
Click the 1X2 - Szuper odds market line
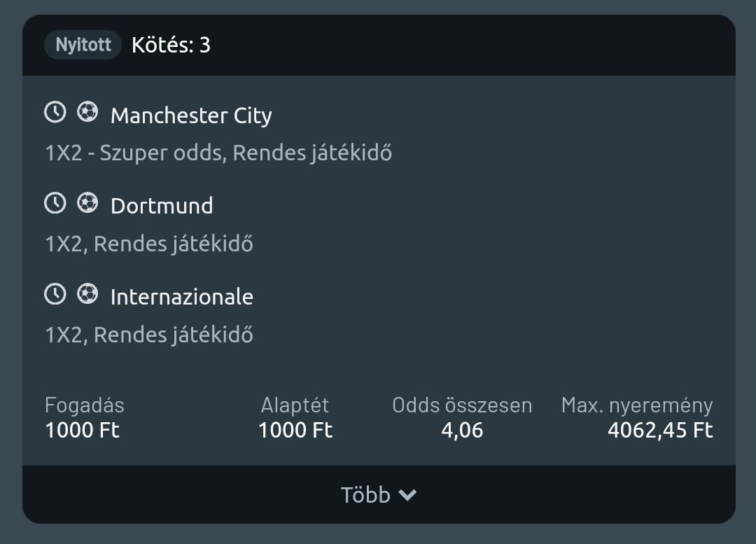coord(218,153)
